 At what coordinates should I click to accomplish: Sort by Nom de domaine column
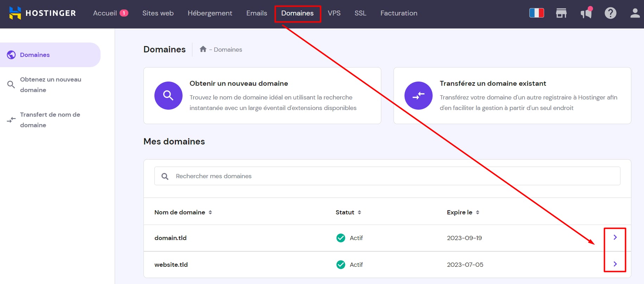point(183,212)
